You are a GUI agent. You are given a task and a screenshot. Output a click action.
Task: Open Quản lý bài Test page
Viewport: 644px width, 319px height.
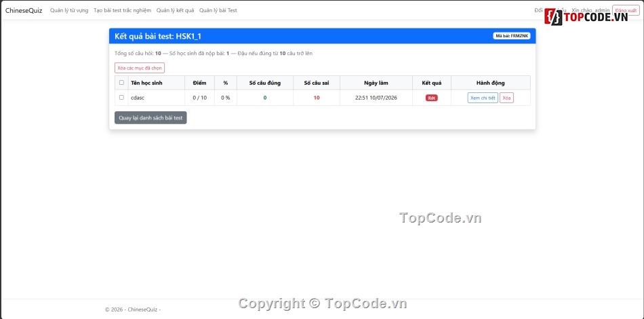218,10
